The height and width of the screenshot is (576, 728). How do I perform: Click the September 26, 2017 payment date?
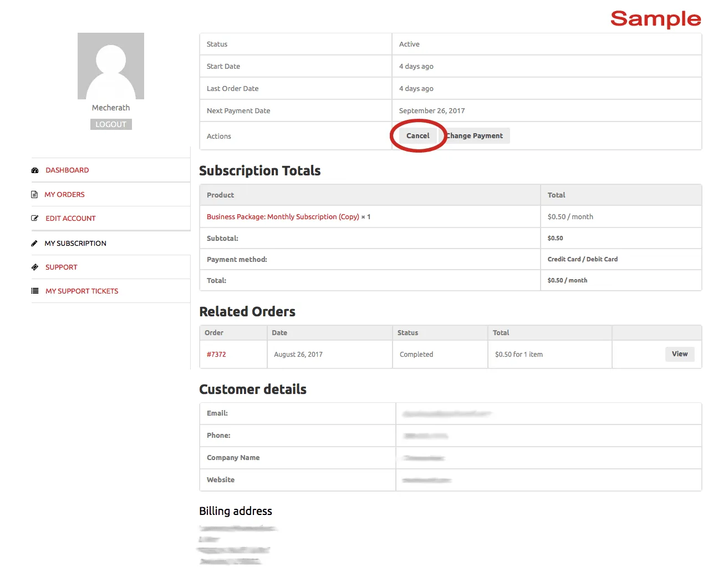[432, 110]
